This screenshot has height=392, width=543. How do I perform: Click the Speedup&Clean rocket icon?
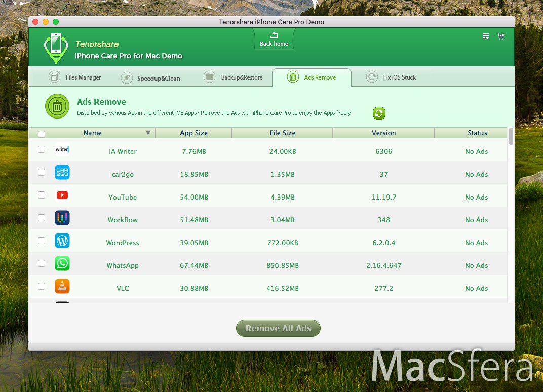[127, 77]
